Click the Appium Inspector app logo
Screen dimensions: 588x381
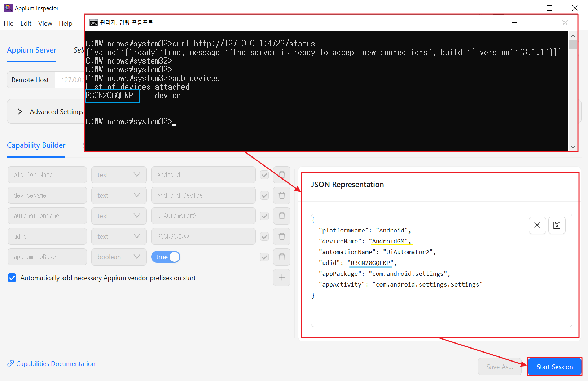pyautogui.click(x=8, y=8)
